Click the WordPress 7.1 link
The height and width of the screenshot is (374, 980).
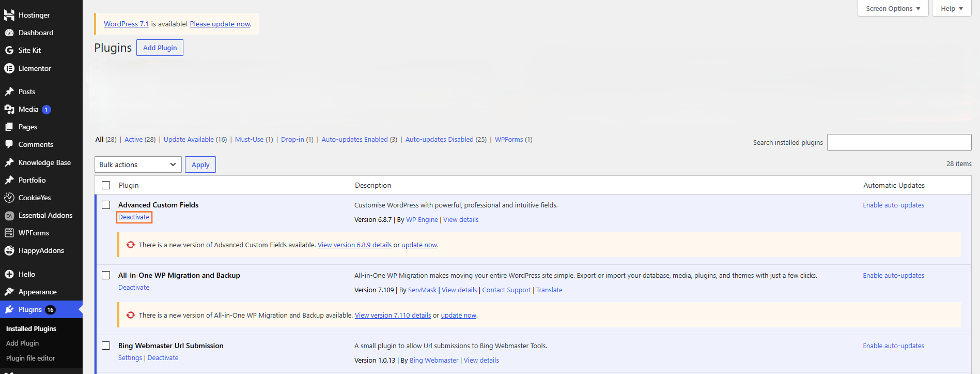click(x=127, y=24)
